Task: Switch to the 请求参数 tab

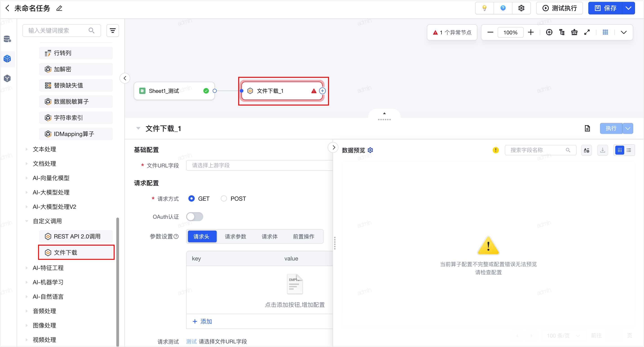Action: 235,236
